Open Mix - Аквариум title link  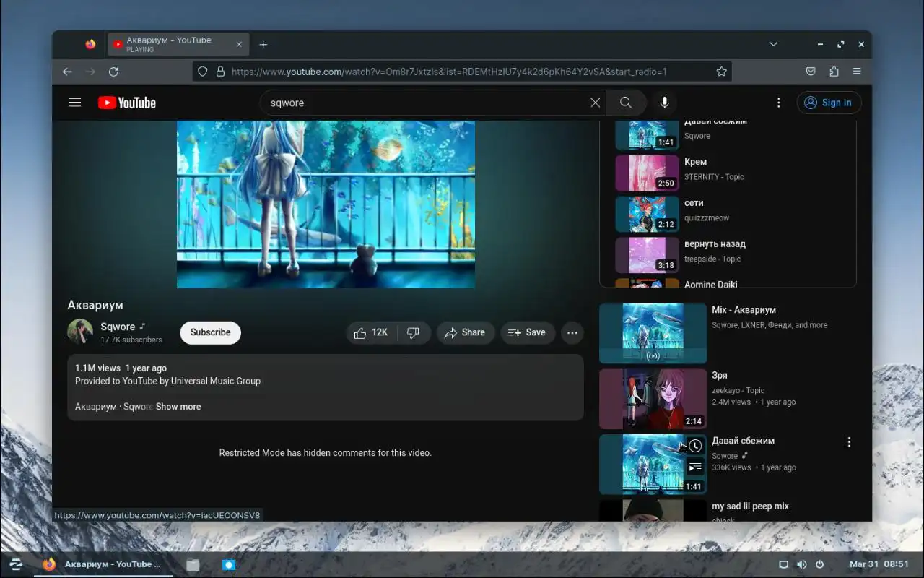pyautogui.click(x=744, y=310)
